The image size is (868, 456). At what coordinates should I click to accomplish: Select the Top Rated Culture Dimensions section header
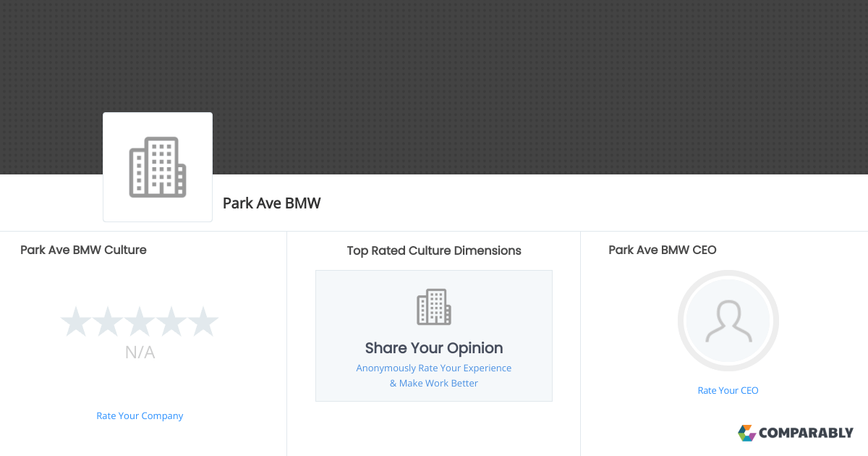point(433,250)
